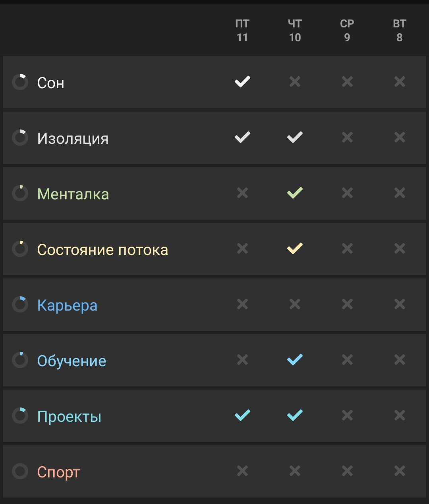Select the ПТ 11 column header
The image size is (429, 504).
(242, 31)
